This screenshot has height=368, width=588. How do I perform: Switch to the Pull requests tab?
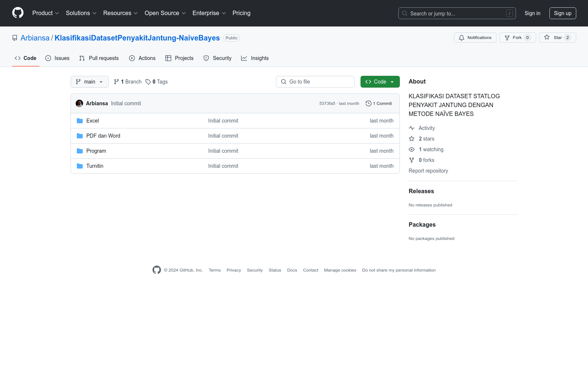(x=99, y=58)
